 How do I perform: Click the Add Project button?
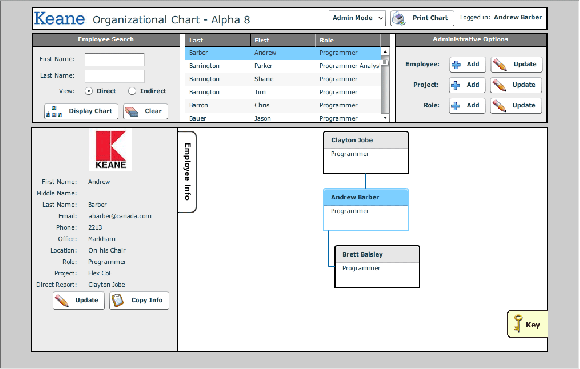coord(468,85)
